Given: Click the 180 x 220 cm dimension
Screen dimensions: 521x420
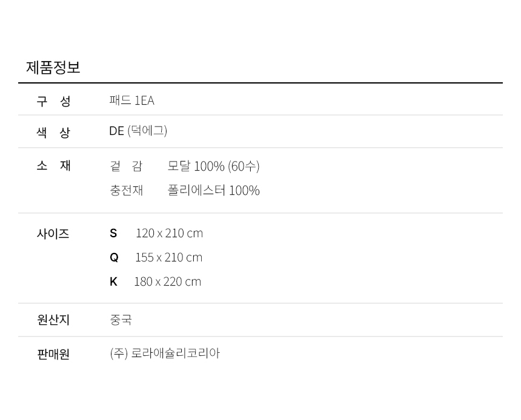Looking at the screenshot, I should click(167, 281).
